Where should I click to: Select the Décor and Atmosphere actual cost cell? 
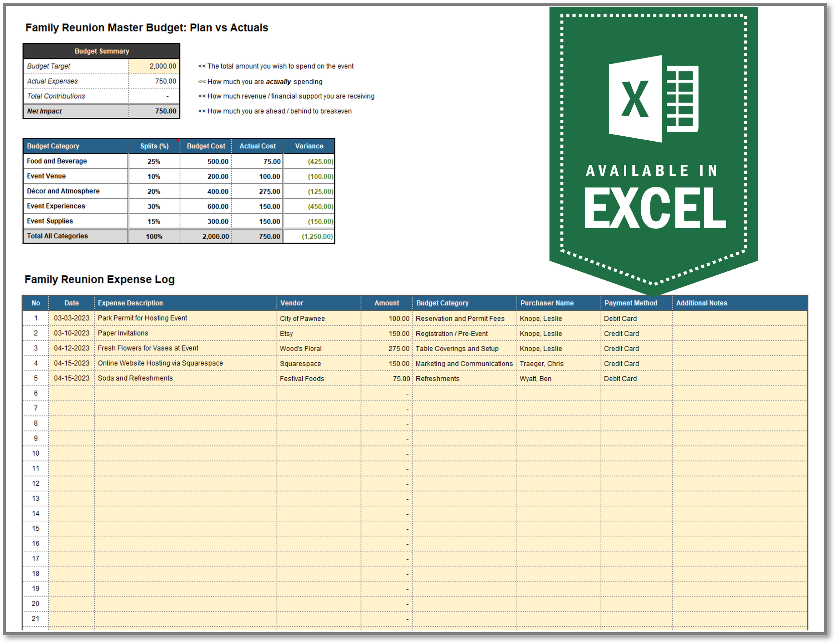click(x=257, y=192)
